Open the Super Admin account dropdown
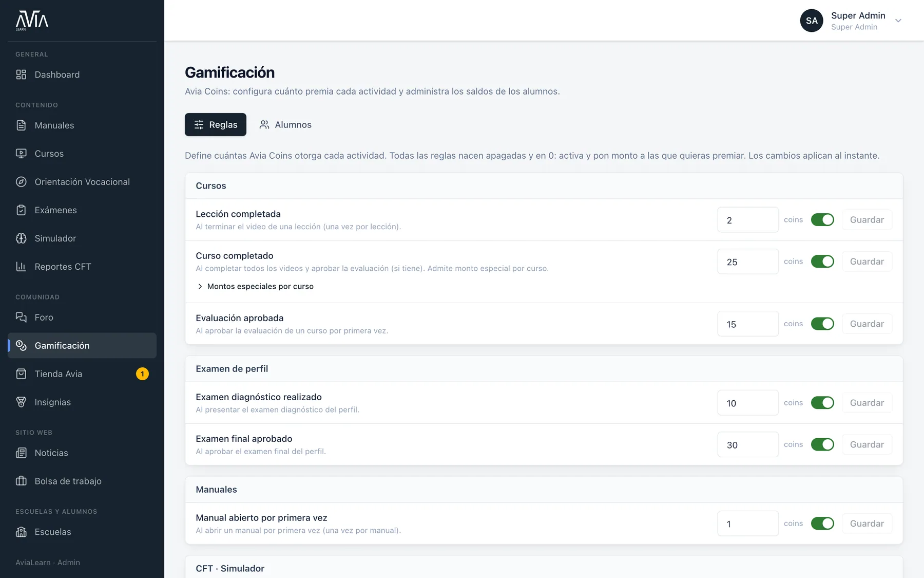This screenshot has height=578, width=924. [x=898, y=21]
